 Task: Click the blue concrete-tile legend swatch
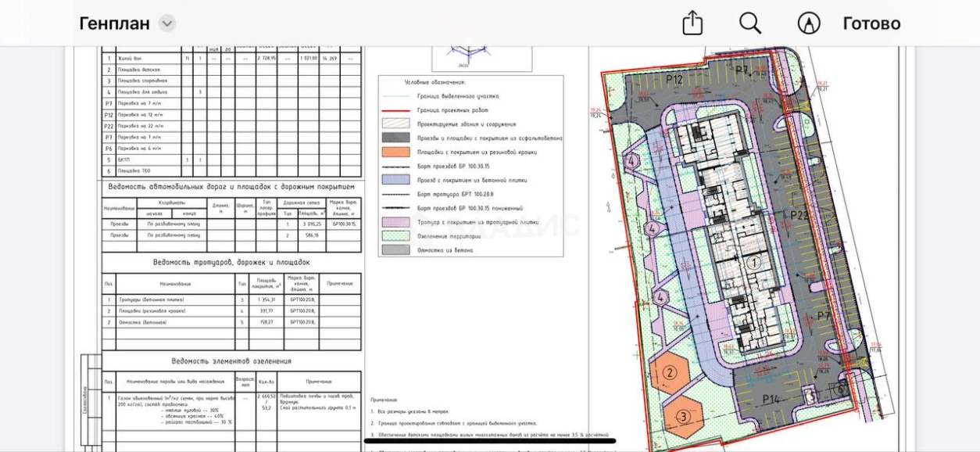click(395, 180)
